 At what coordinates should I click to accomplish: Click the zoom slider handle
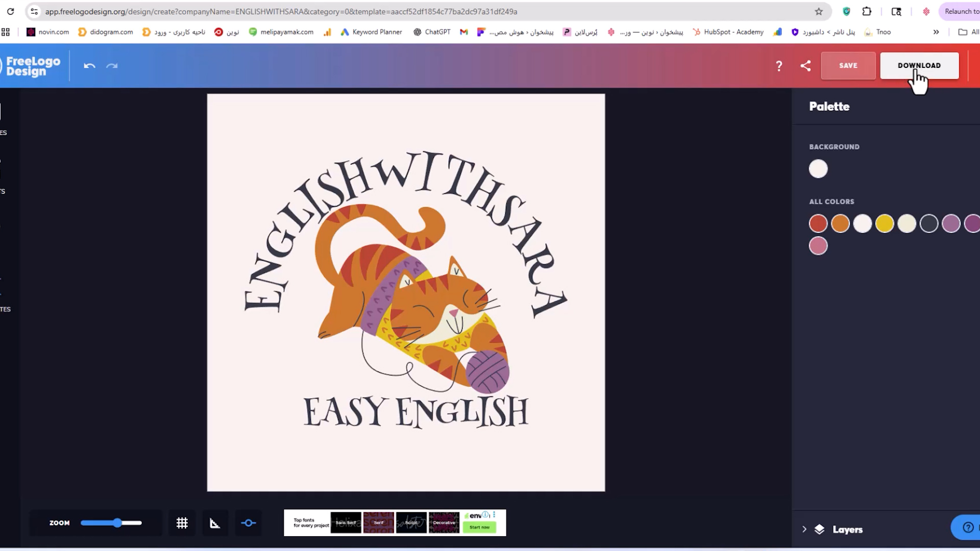[x=118, y=523]
